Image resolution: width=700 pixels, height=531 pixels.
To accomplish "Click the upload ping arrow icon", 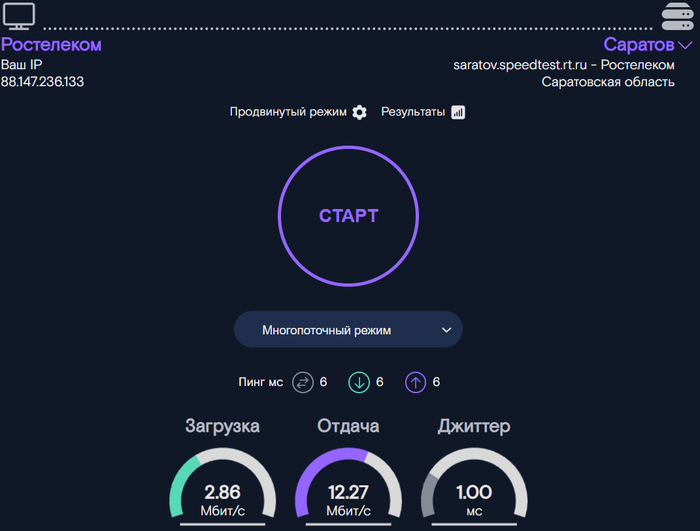I will [416, 382].
